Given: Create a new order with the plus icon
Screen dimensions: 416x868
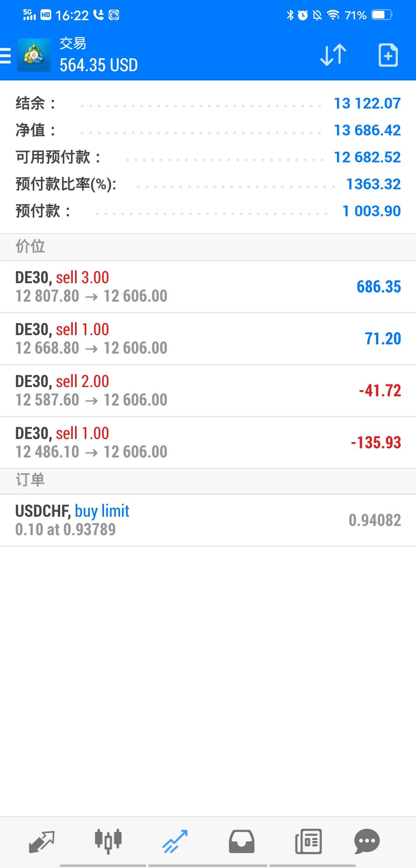Looking at the screenshot, I should point(388,55).
